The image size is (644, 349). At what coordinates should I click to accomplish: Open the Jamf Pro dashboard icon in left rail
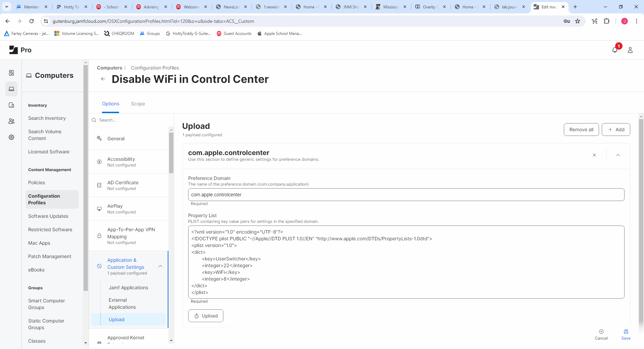11,73
